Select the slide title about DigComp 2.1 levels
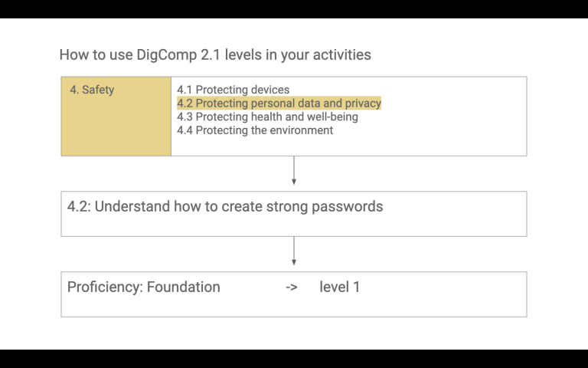Viewport: 588px width, 368px height. pos(214,55)
